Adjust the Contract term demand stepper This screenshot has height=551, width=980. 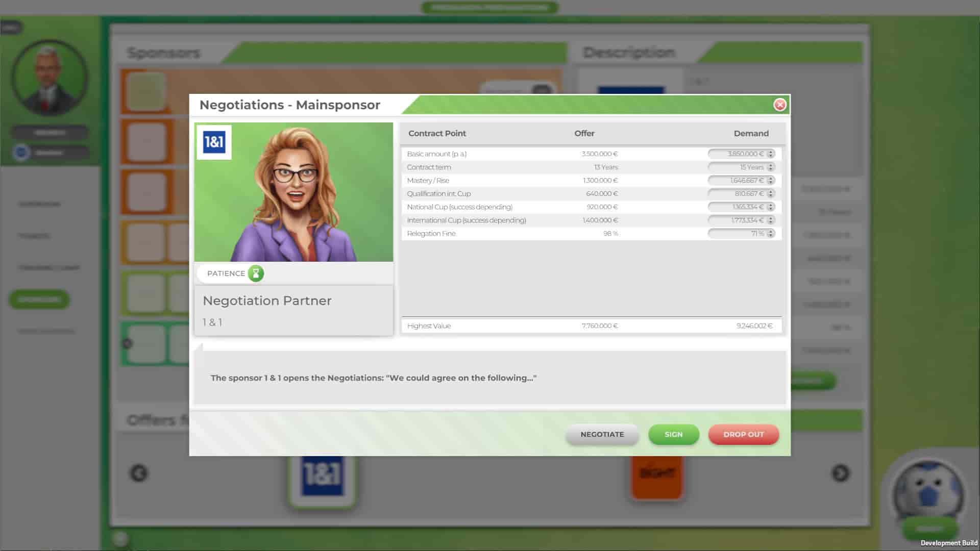tap(771, 167)
